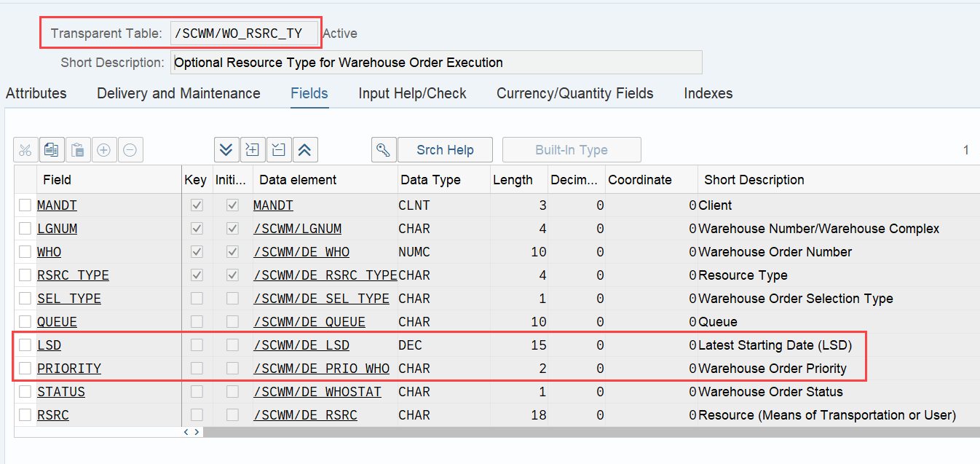Open the Srch Help button
Image resolution: width=980 pixels, height=464 pixels.
coord(445,150)
